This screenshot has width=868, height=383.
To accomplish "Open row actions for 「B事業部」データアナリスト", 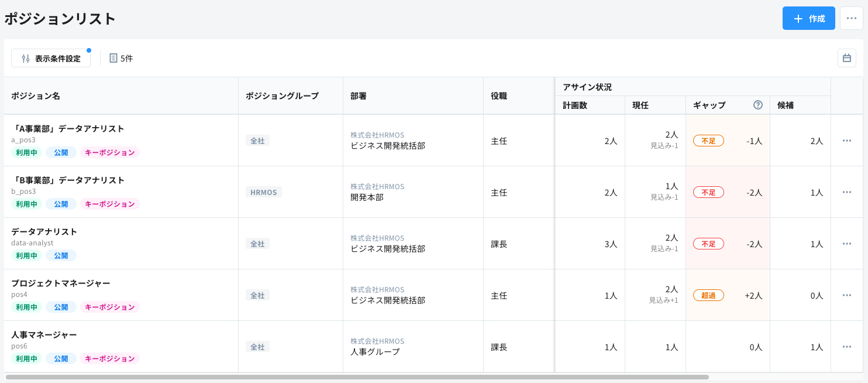I will point(846,191).
